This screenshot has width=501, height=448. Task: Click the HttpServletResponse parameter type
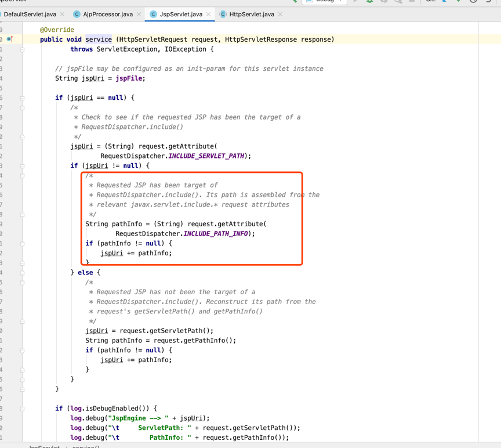(261, 39)
